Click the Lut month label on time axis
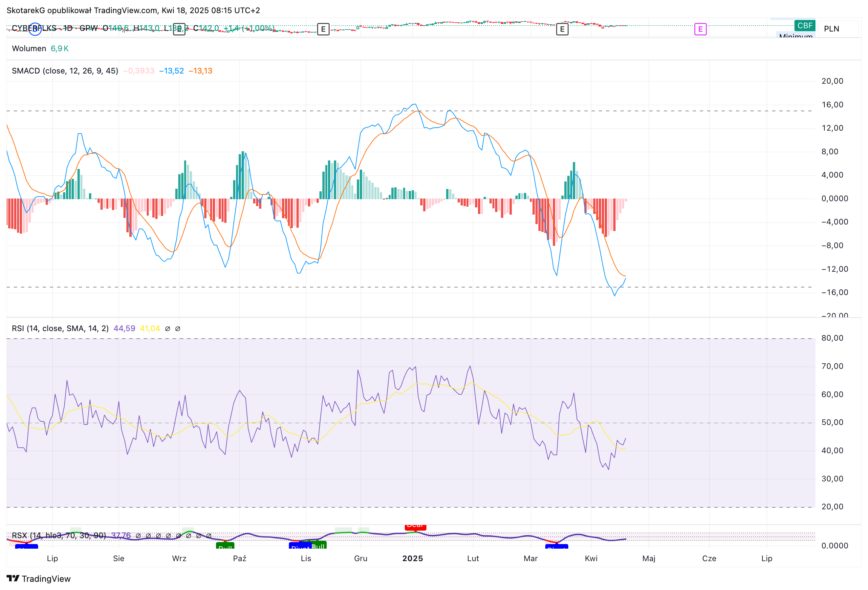Image resolution: width=868 pixels, height=590 pixels. click(473, 558)
